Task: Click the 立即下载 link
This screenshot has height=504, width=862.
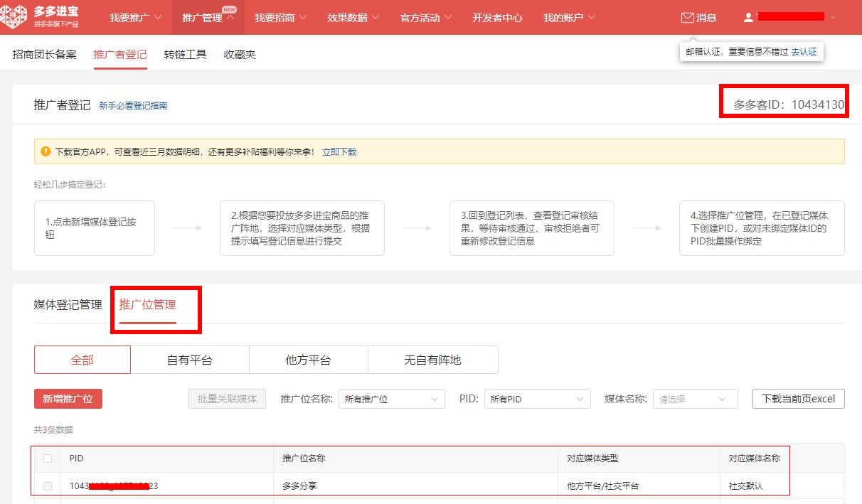Action: coord(339,152)
